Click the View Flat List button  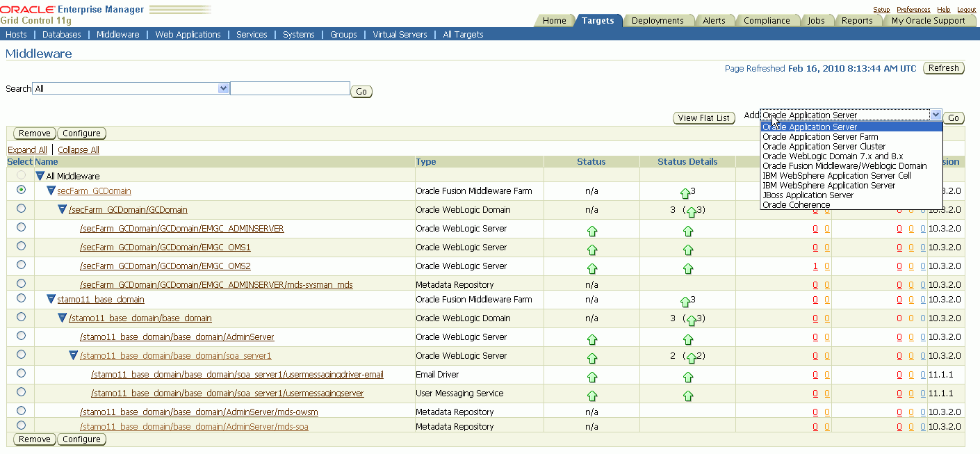point(704,118)
